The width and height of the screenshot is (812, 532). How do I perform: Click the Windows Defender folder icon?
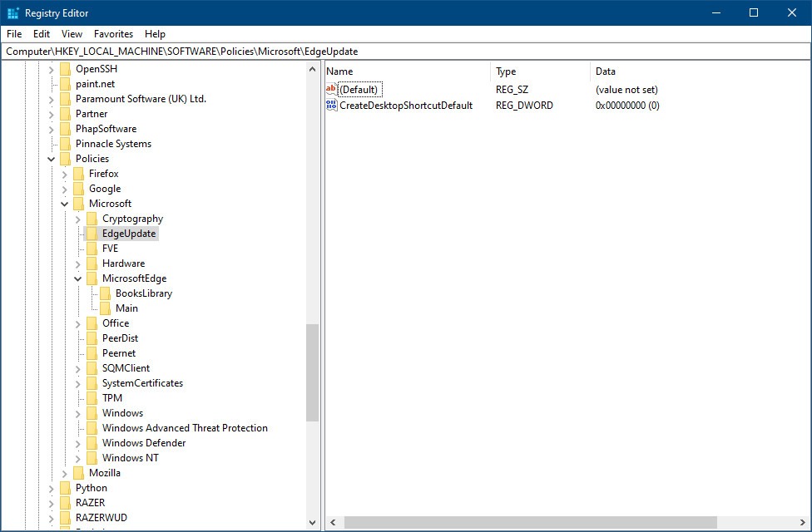(92, 444)
